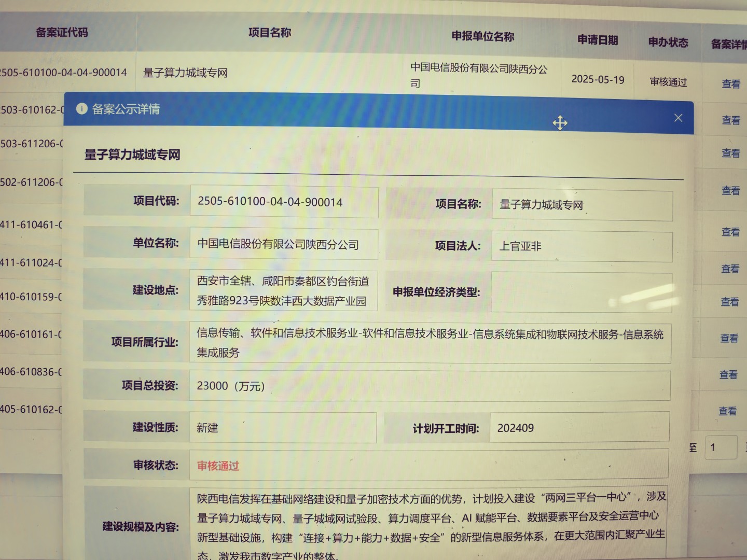Click 查看 link in the 411-611024 row
Image resolution: width=747 pixels, height=560 pixels.
[730, 269]
